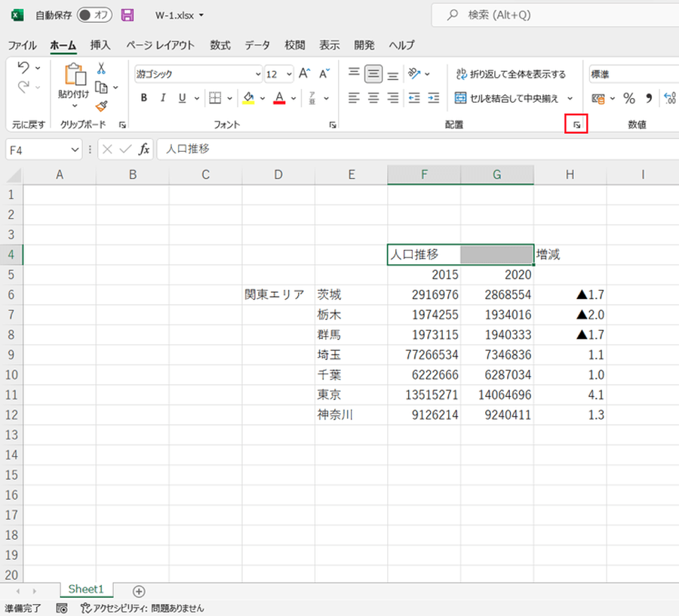679x616 pixels.
Task: Switch to the ページ レイアウト tab
Action: 161,45
